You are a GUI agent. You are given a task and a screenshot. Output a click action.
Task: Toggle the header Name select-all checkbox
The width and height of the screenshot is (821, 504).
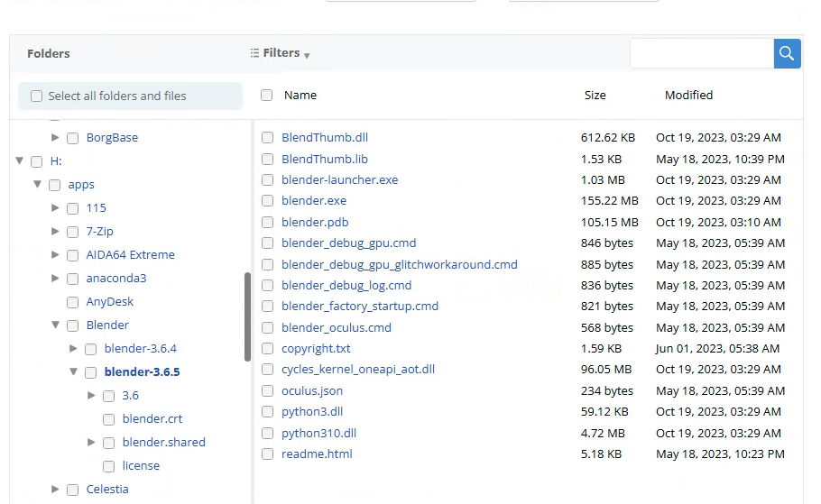[x=266, y=95]
